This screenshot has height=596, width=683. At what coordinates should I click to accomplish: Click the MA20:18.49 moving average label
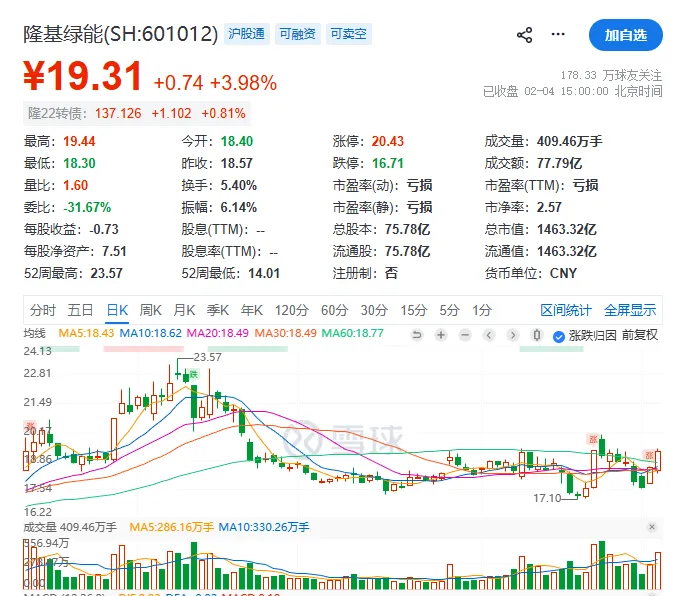tap(217, 333)
